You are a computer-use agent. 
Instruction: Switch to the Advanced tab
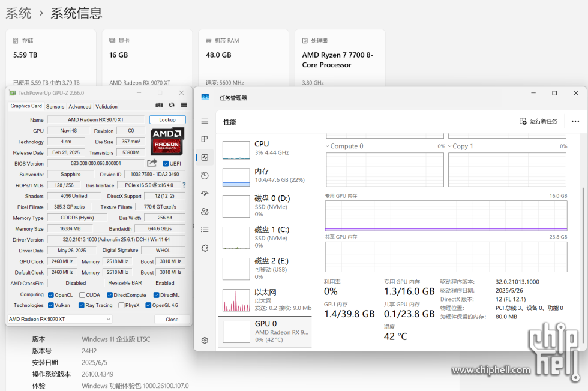click(80, 107)
